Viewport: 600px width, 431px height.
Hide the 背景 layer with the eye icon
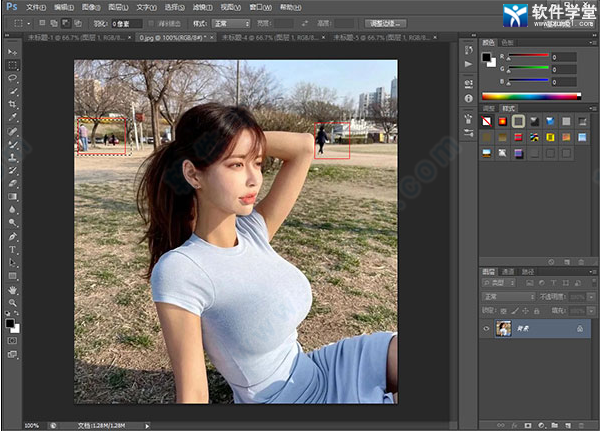tap(487, 328)
